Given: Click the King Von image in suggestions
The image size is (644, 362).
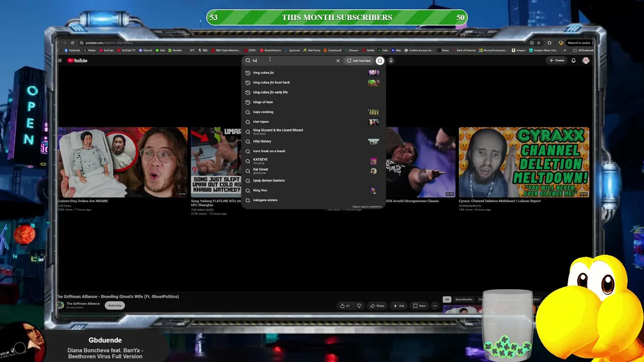Looking at the screenshot, I should tap(373, 191).
